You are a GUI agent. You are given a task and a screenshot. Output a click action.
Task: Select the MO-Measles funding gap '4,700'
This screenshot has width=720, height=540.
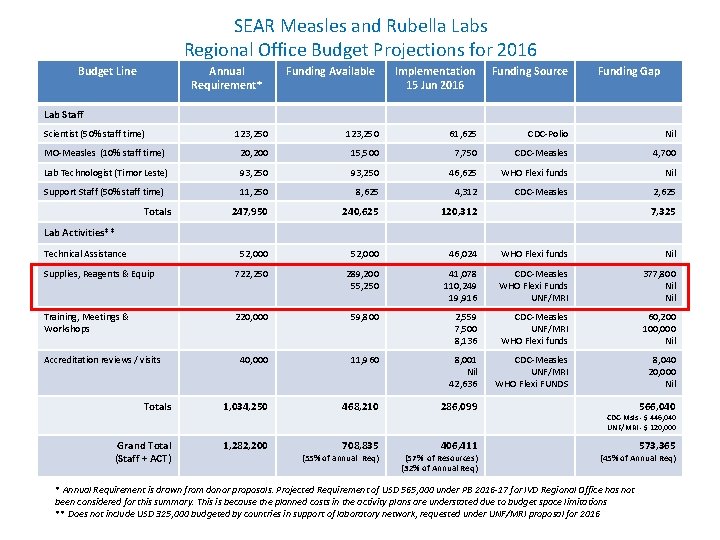(x=664, y=153)
